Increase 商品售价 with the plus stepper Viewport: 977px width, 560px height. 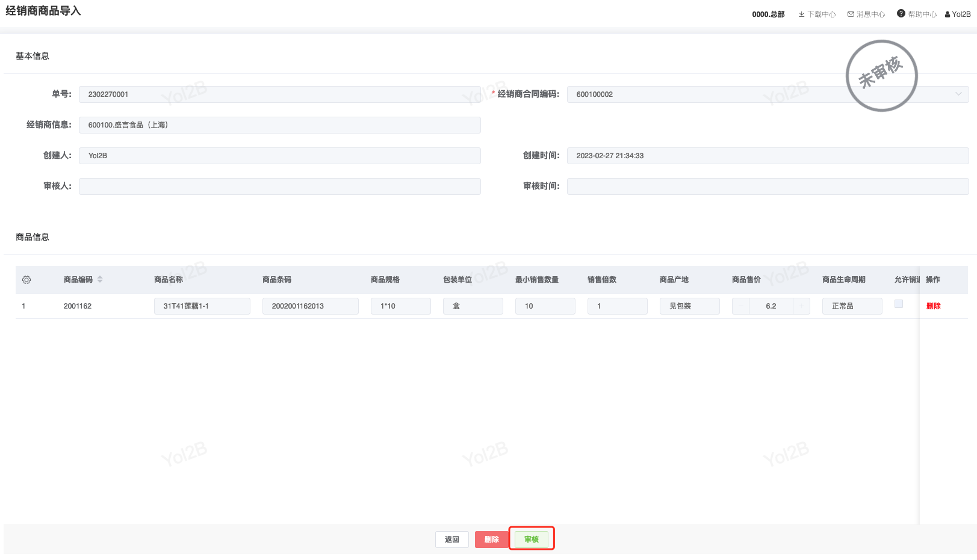pos(801,306)
